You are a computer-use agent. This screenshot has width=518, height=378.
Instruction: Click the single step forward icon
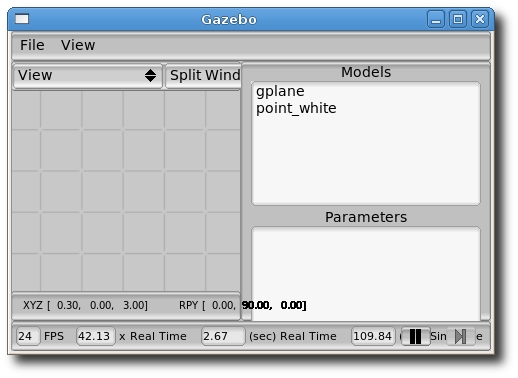tap(461, 336)
